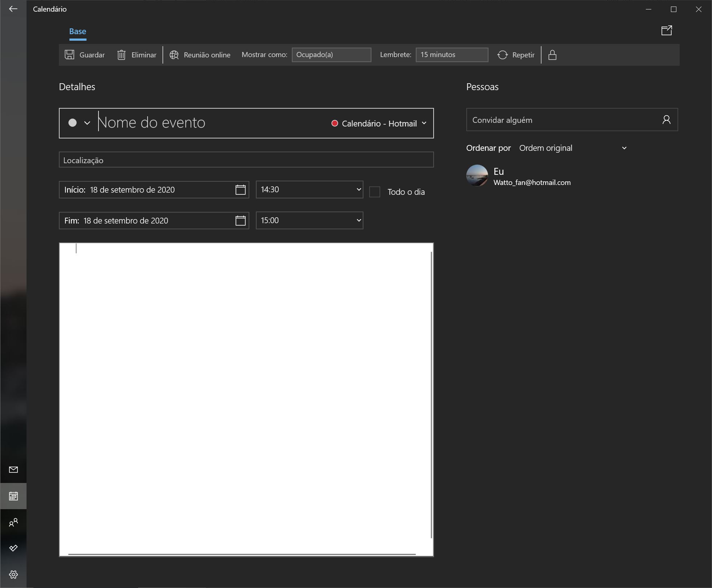The width and height of the screenshot is (712, 588).
Task: Open People app from the sidebar
Action: (x=13, y=522)
